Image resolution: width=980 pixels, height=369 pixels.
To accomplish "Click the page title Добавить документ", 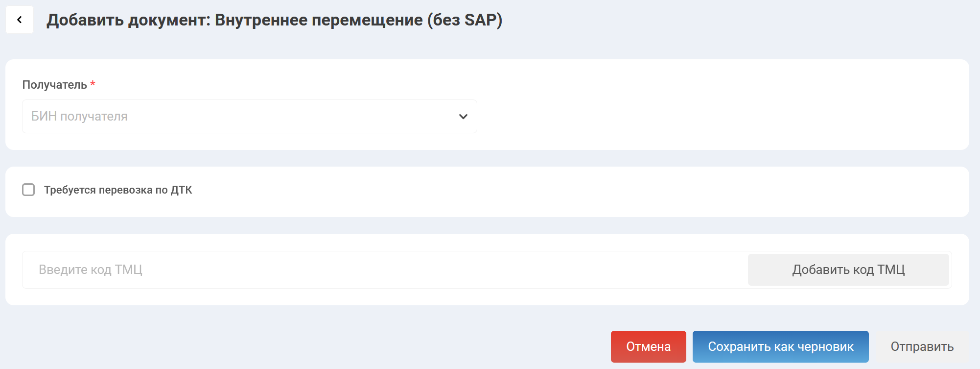I will (274, 21).
